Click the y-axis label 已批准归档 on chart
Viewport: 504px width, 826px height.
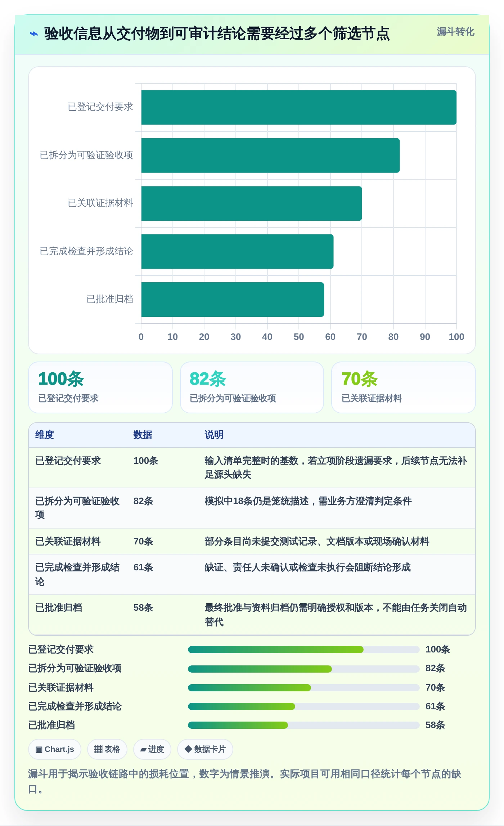click(x=110, y=299)
